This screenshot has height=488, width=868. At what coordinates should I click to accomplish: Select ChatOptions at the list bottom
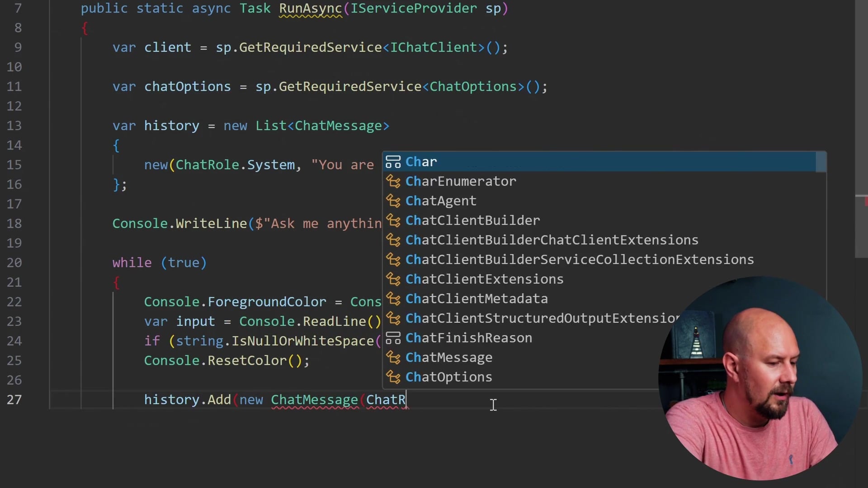coord(448,377)
